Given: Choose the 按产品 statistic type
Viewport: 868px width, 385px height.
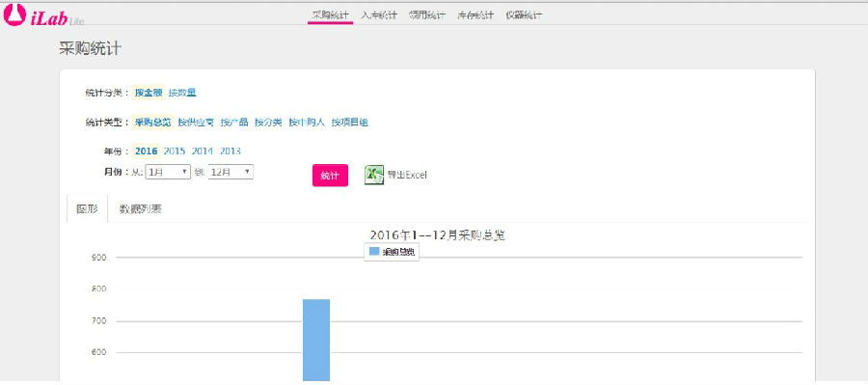Looking at the screenshot, I should 234,123.
